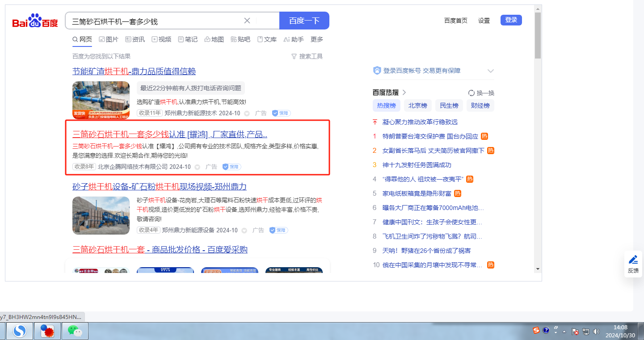Open hot search 天呐！野猪在26个省份成了祸害
644x340 pixels.
point(426,251)
